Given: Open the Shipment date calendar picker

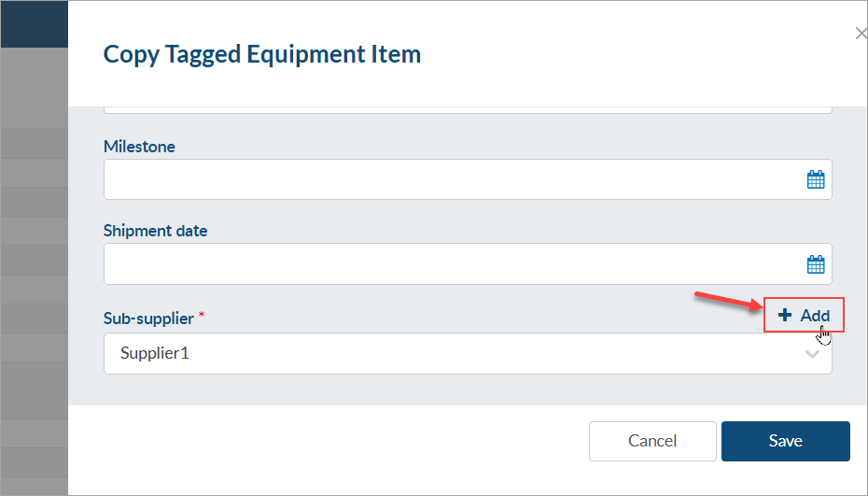Looking at the screenshot, I should 816,264.
